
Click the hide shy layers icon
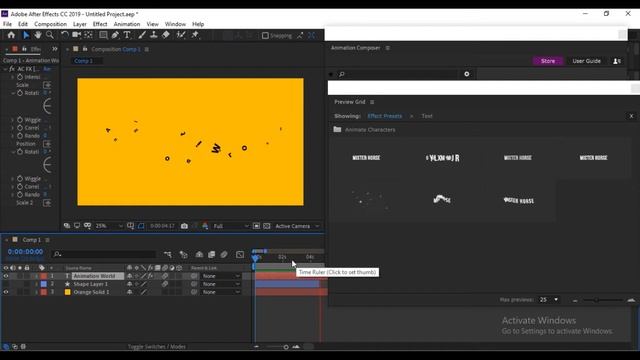click(x=199, y=254)
